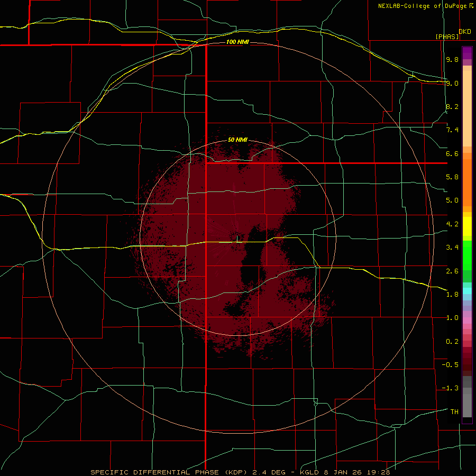This screenshot has width=476, height=476.
Task: Click the 100 NMI range ring label
Action: click(237, 42)
